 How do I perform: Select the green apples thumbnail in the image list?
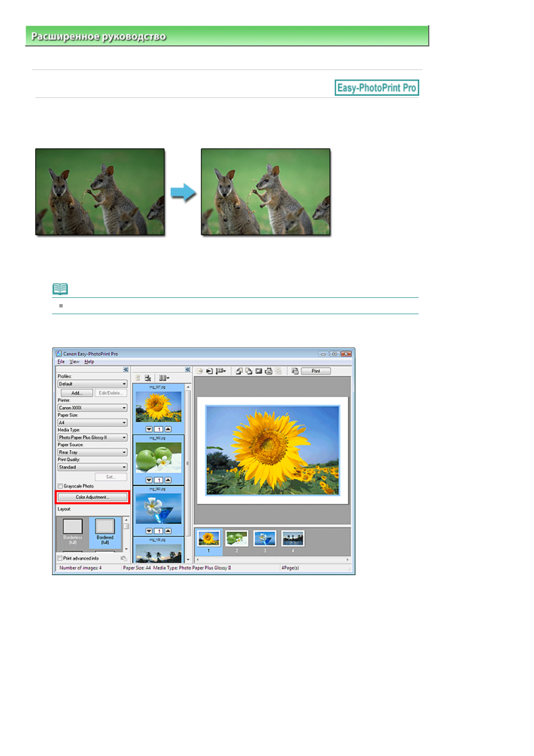(158, 458)
